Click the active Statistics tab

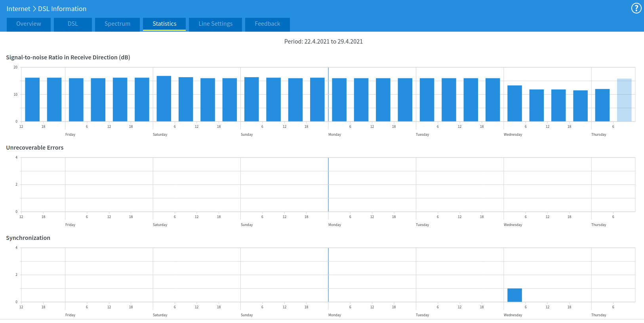(164, 24)
